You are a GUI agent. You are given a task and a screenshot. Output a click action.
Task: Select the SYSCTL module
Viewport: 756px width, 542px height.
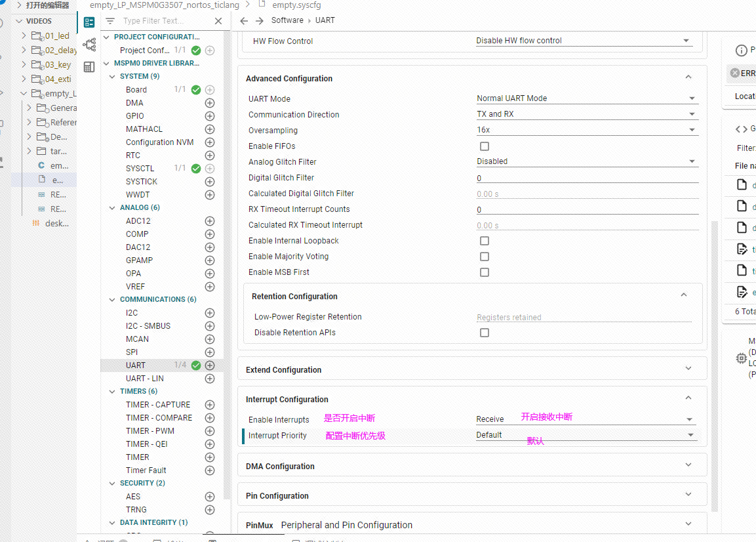[x=140, y=169]
